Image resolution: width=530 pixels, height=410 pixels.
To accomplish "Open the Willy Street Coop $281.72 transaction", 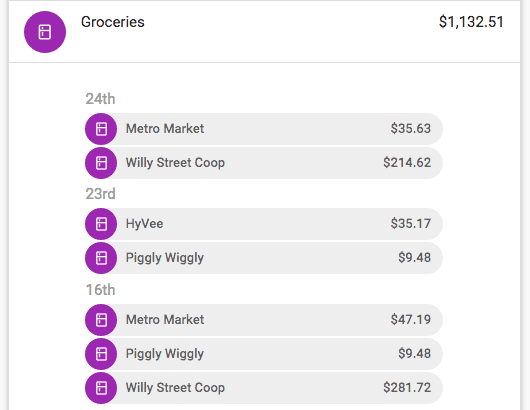I will coord(264,388).
